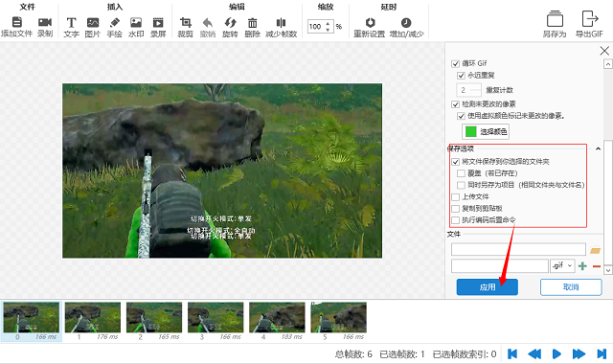Jump to the last frame
This screenshot has height=364, width=613.
point(602,353)
